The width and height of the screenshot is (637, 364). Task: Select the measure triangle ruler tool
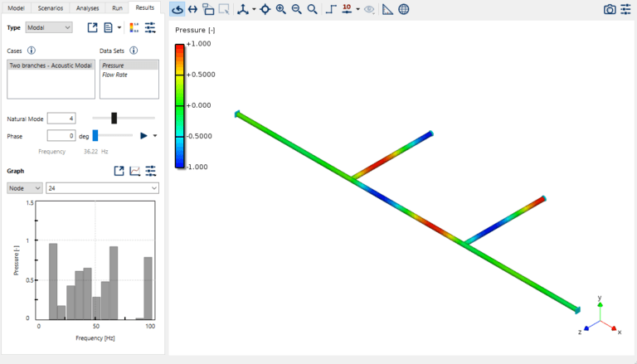pyautogui.click(x=387, y=9)
